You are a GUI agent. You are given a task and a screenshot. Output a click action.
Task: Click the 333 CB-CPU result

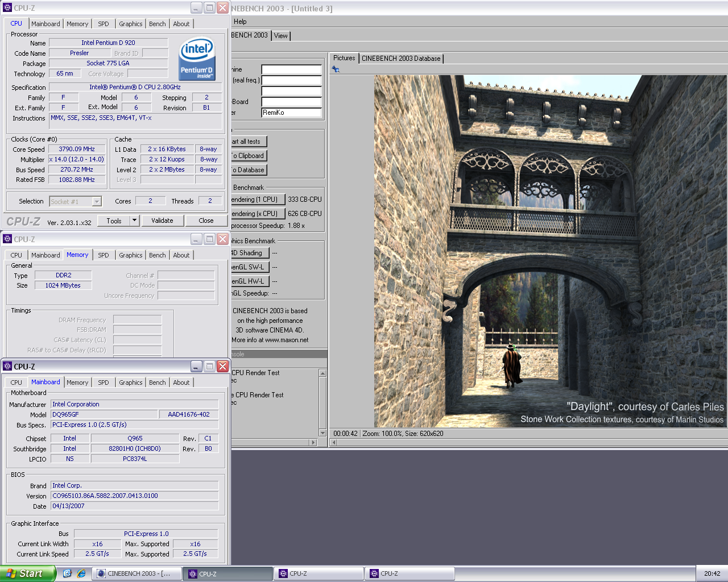[x=305, y=199]
